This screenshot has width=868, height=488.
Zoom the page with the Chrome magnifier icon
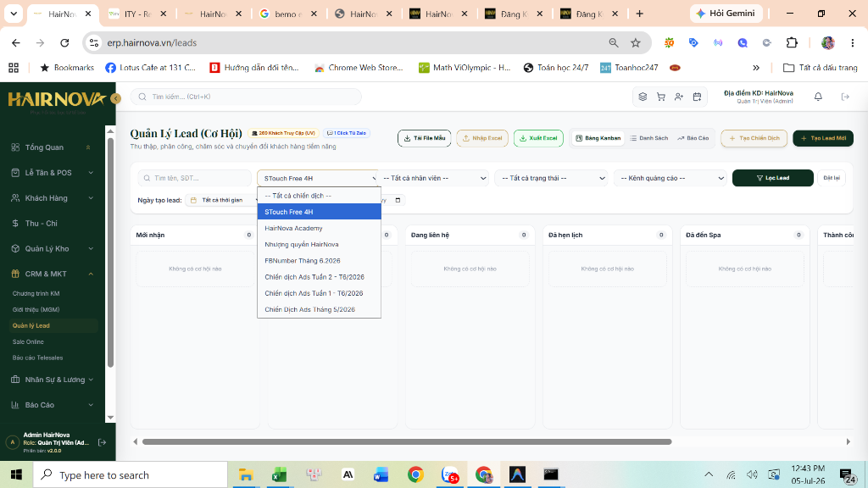[614, 42]
